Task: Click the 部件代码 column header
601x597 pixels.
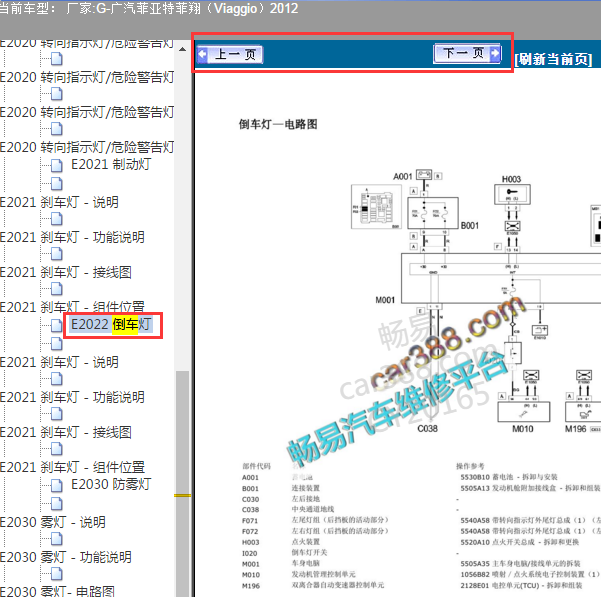Action: [x=256, y=466]
